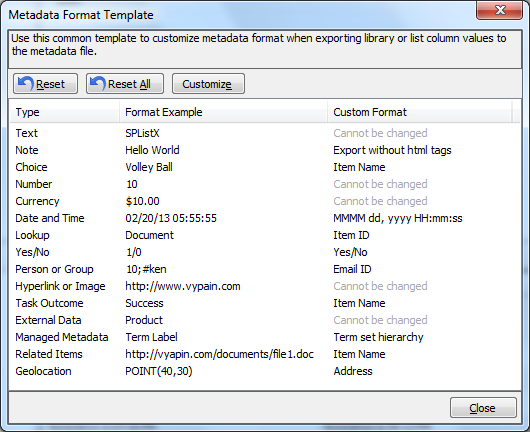Select the Related Items row

click(265, 354)
